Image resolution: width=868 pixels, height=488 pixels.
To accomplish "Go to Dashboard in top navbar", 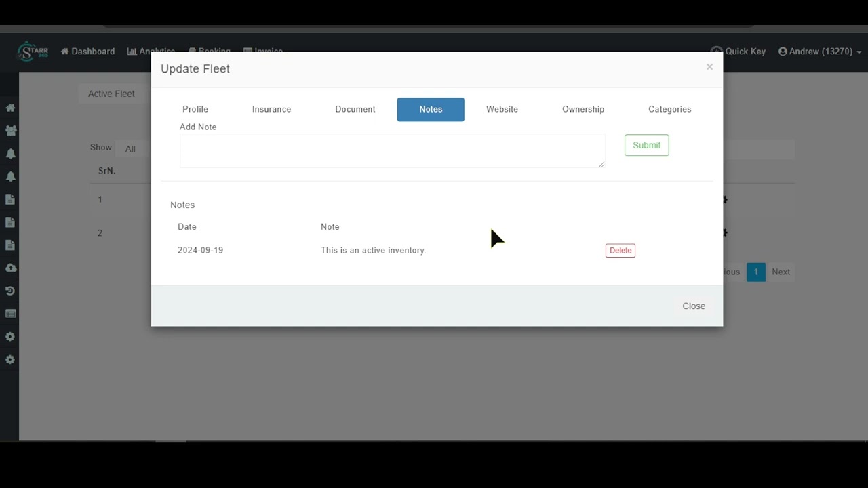I will 87,52.
